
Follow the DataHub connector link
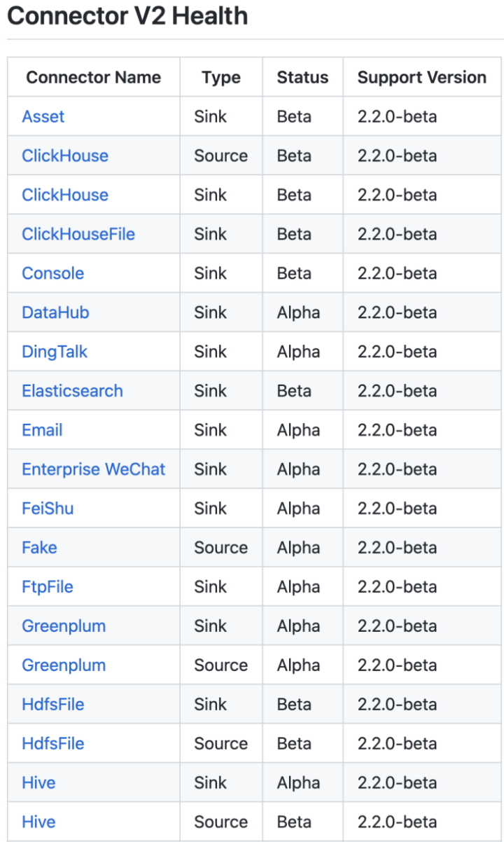click(x=55, y=312)
